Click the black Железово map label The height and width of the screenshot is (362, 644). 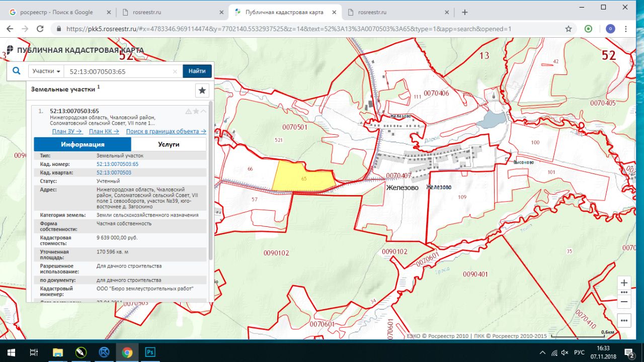403,188
